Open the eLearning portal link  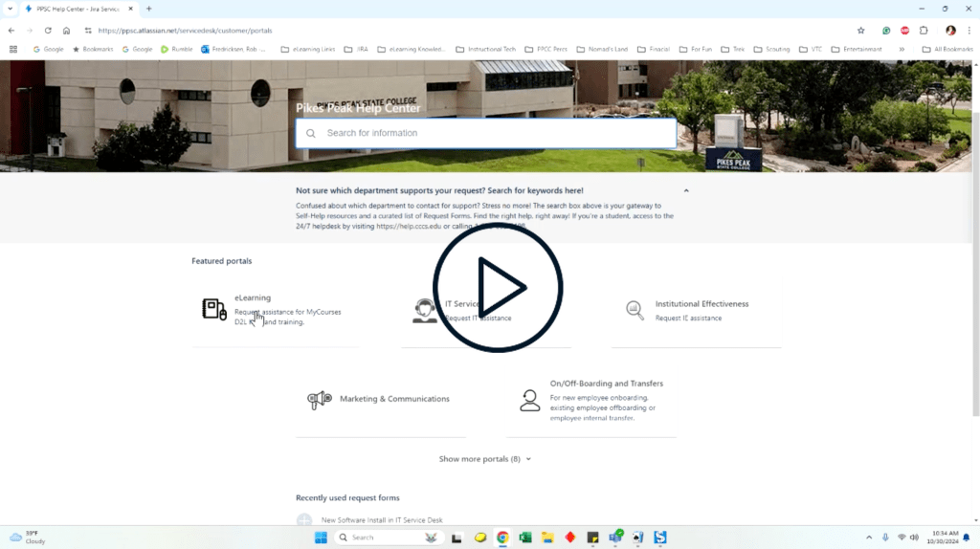coord(253,297)
